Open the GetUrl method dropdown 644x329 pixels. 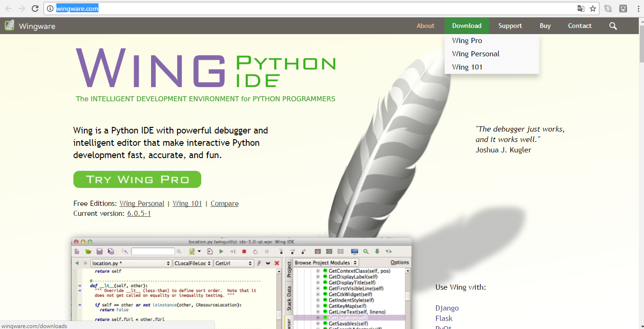233,263
